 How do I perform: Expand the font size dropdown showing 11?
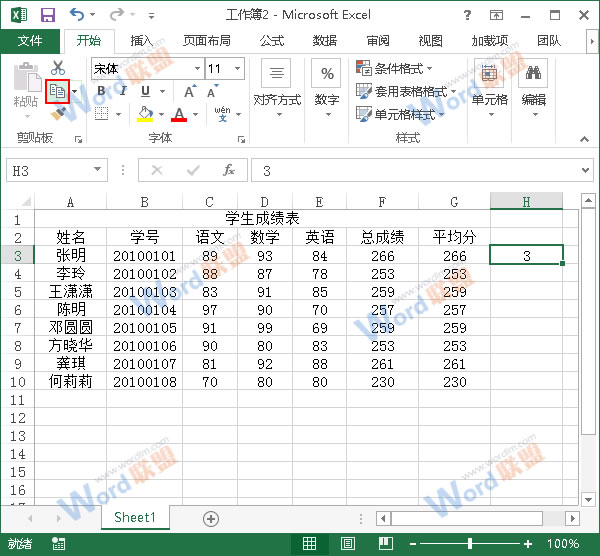[x=237, y=69]
